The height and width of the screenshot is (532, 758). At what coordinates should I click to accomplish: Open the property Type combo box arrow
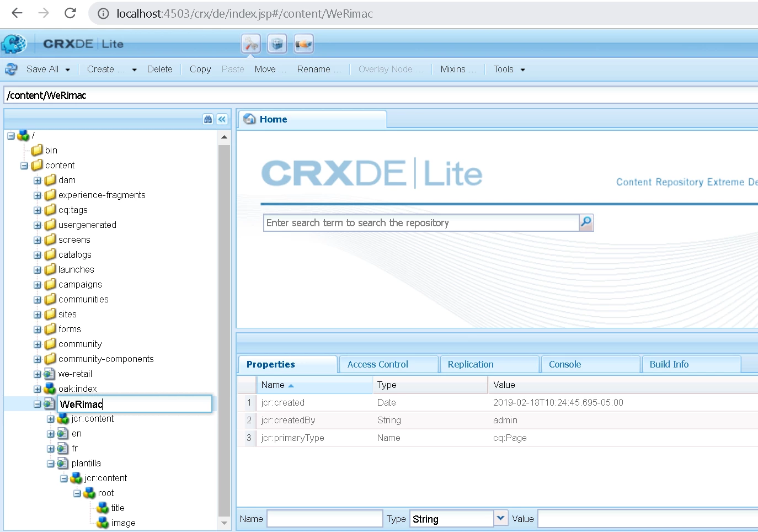coord(500,518)
